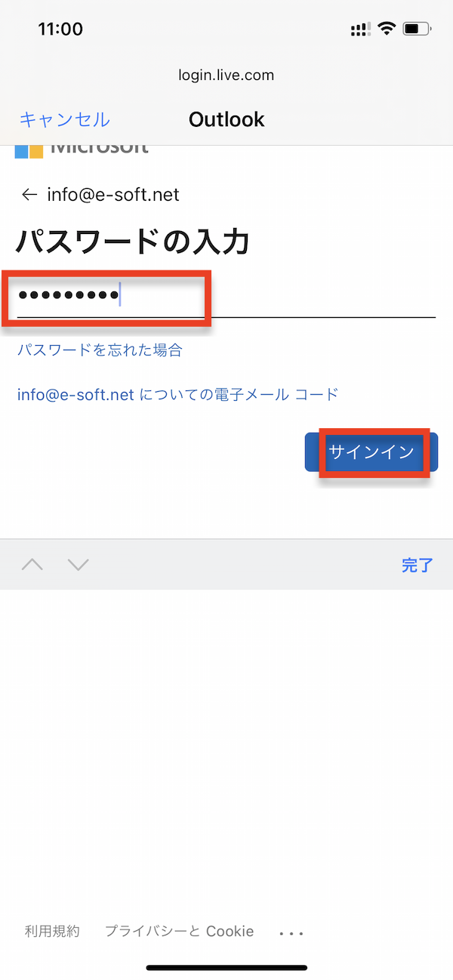Image resolution: width=453 pixels, height=980 pixels.
Task: Open the three dots more options
Action: 291,933
